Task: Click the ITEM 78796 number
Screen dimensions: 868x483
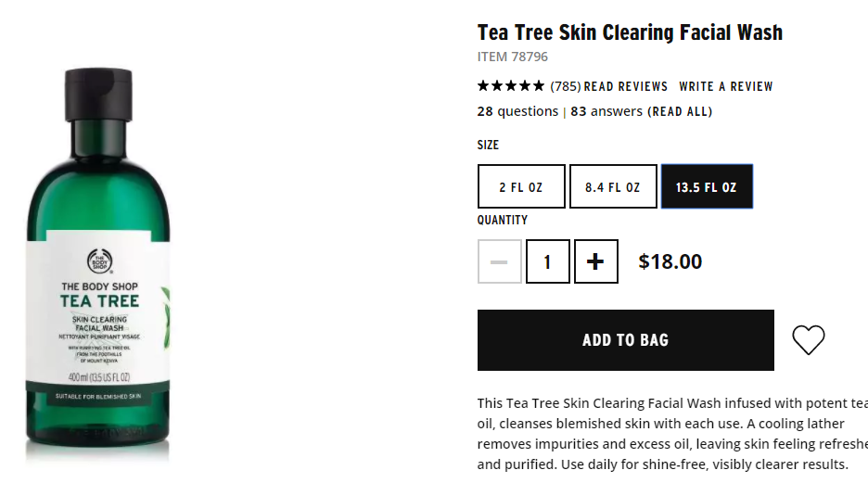Action: tap(512, 57)
